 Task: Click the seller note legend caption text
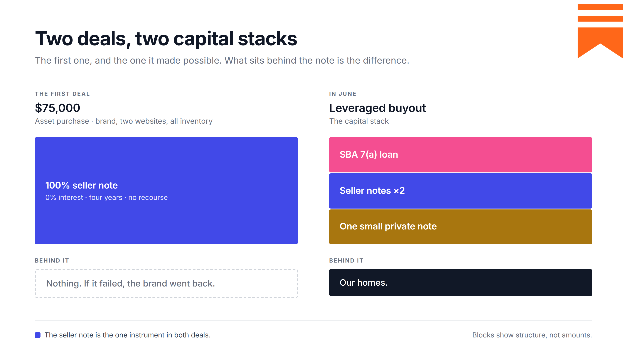click(127, 335)
